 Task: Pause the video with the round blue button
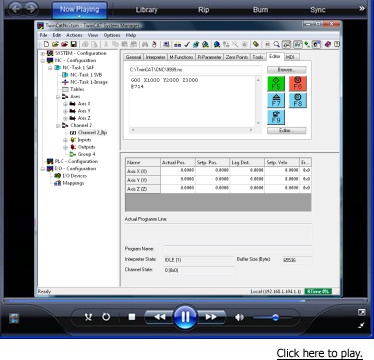(x=185, y=316)
